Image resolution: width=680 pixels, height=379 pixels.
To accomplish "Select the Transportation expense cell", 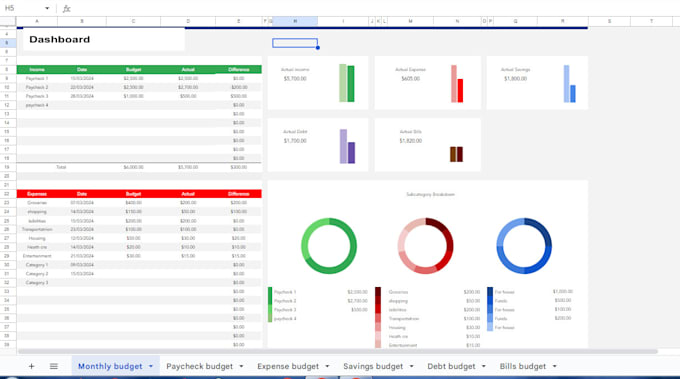I will click(37, 229).
